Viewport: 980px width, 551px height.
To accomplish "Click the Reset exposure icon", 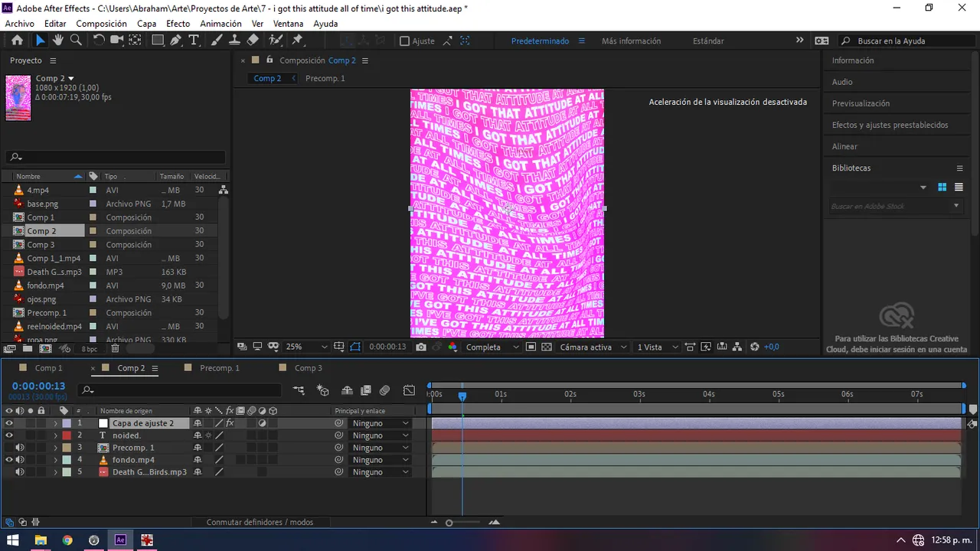I will pyautogui.click(x=754, y=347).
